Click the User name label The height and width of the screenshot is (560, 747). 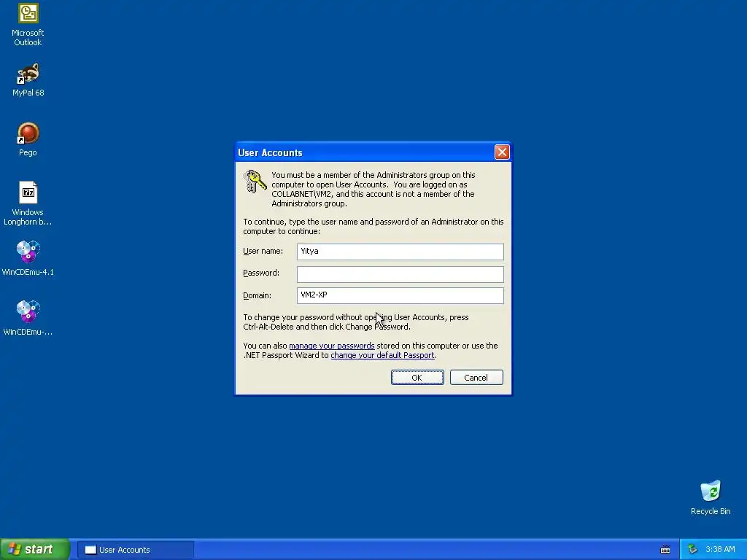(x=263, y=251)
